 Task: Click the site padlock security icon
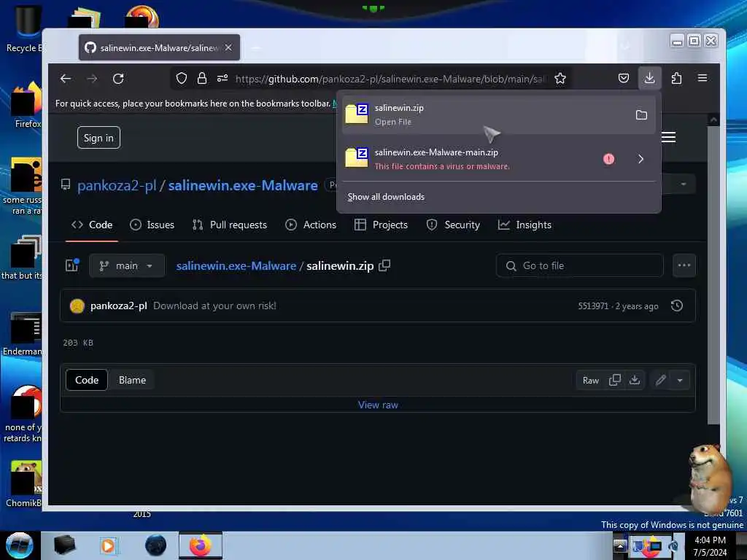(x=202, y=79)
